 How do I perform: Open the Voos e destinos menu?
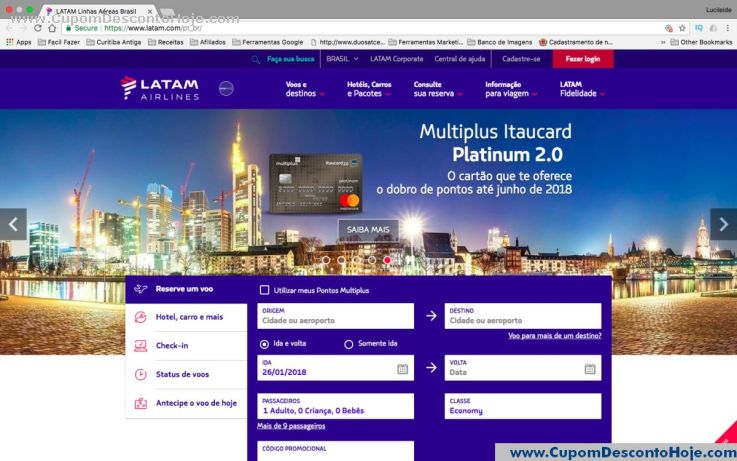(304, 89)
